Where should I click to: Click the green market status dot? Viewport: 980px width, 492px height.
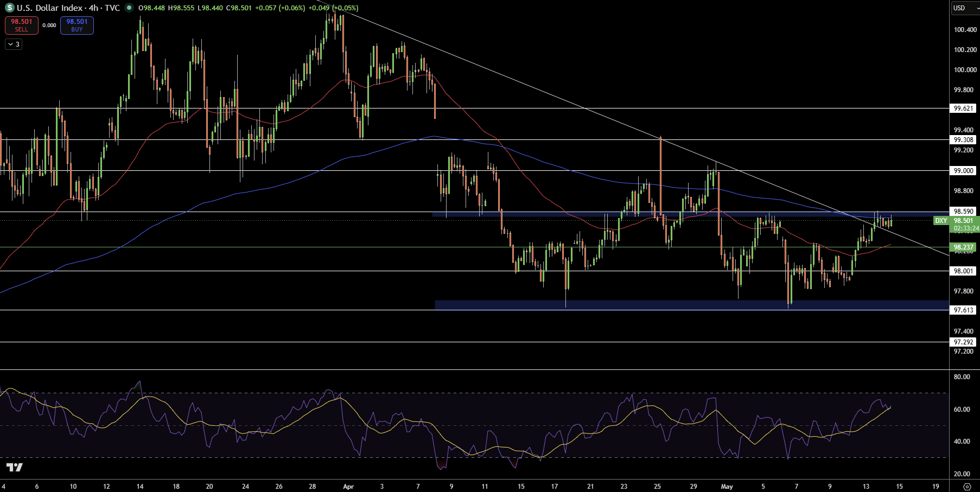pos(129,8)
